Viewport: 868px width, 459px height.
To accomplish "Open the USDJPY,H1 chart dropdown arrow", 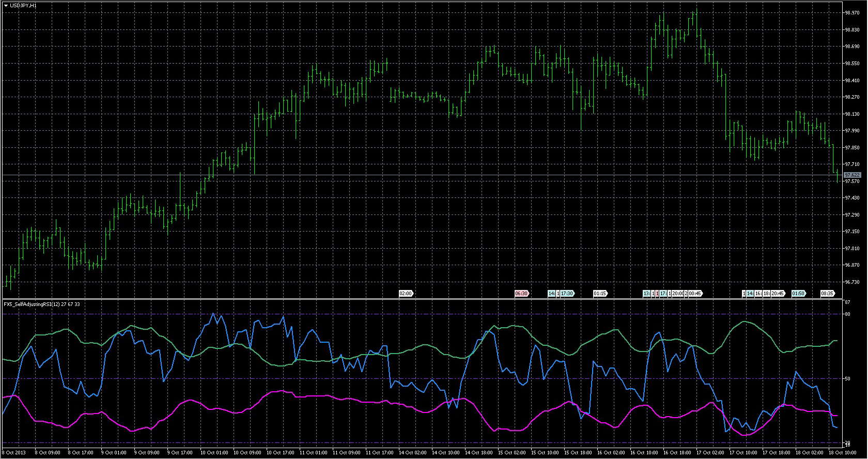I will point(6,5).
